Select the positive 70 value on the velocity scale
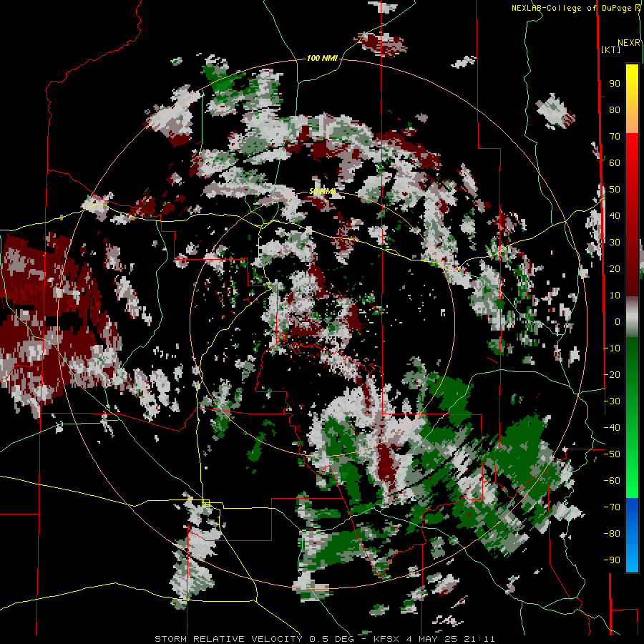Image resolution: width=644 pixels, height=644 pixels. [615, 137]
